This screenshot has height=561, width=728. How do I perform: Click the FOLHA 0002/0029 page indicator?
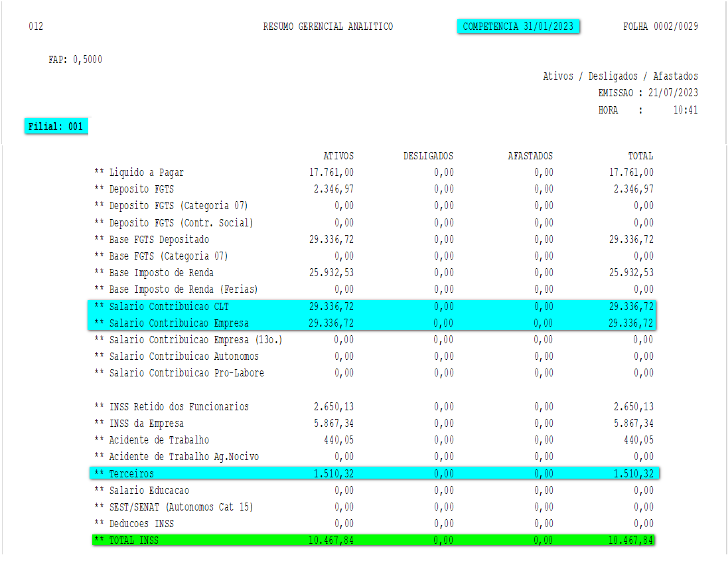(x=660, y=27)
